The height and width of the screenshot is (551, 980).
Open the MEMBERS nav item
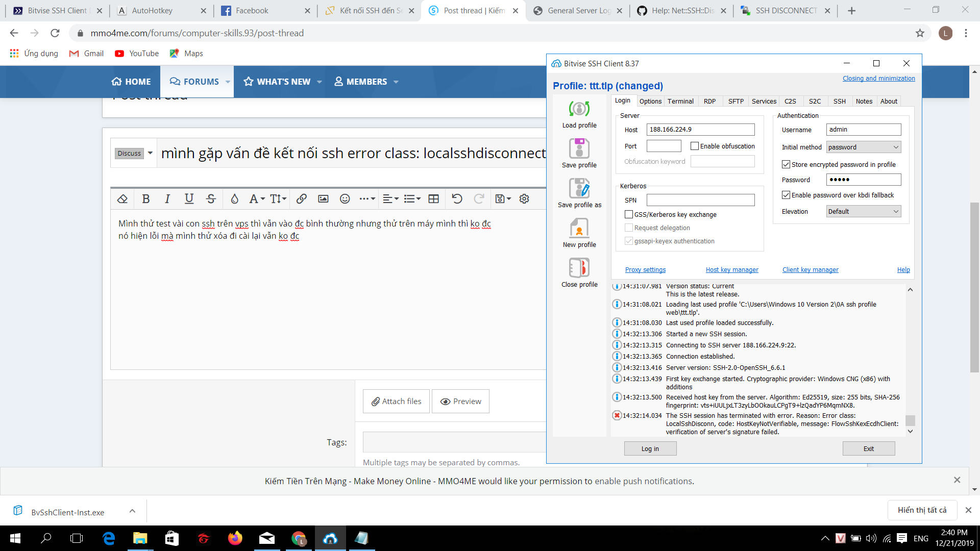pyautogui.click(x=361, y=82)
